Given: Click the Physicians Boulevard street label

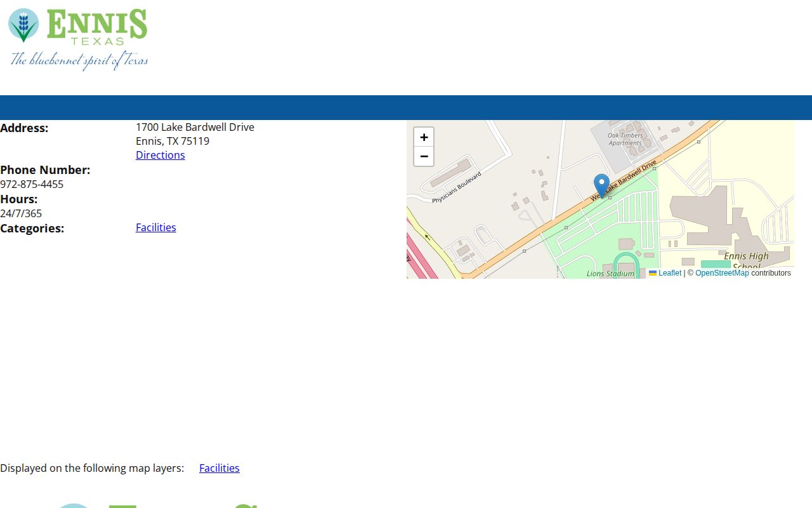Looking at the screenshot, I should click(457, 187).
